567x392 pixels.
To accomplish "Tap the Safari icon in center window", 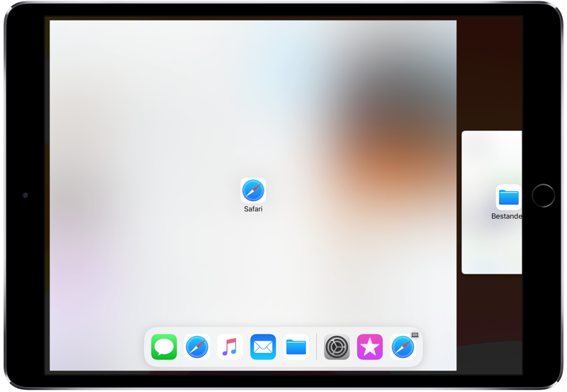I will (x=253, y=190).
